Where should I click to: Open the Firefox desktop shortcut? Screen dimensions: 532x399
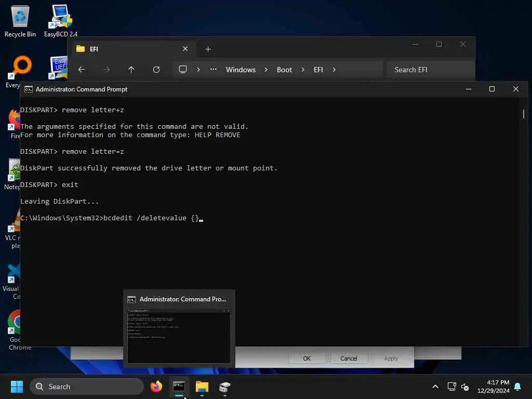click(x=14, y=124)
